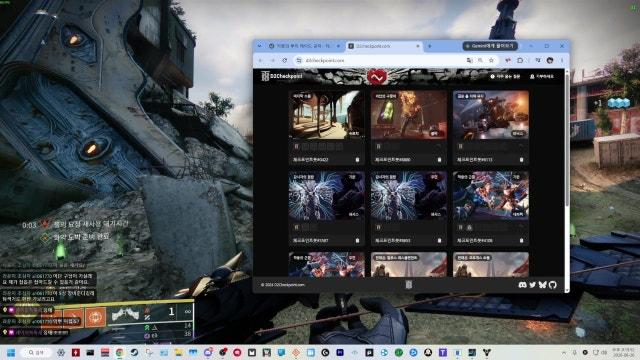The height and width of the screenshot is (360, 640).
Task: Copy the join code of the flaming warrior card
Action: (x=440, y=160)
